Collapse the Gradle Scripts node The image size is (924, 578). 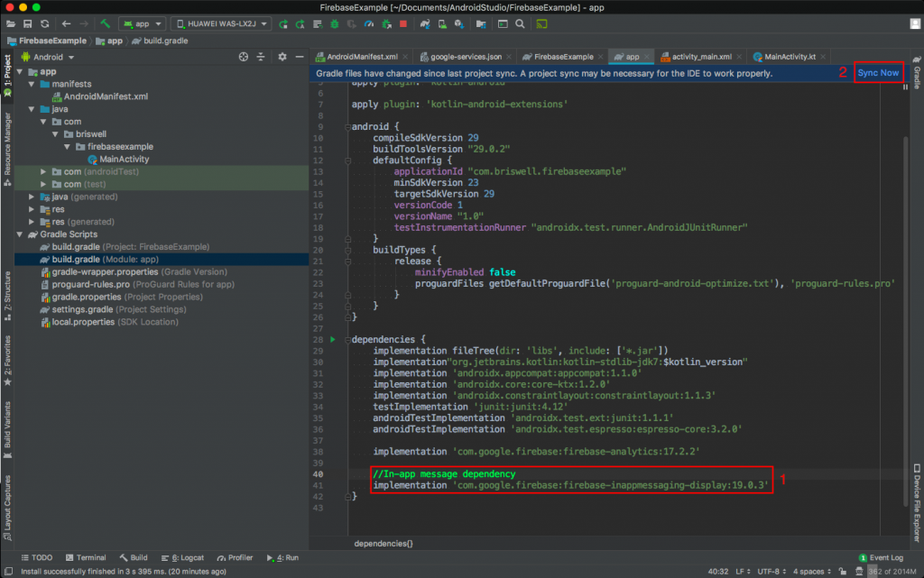[x=20, y=234]
